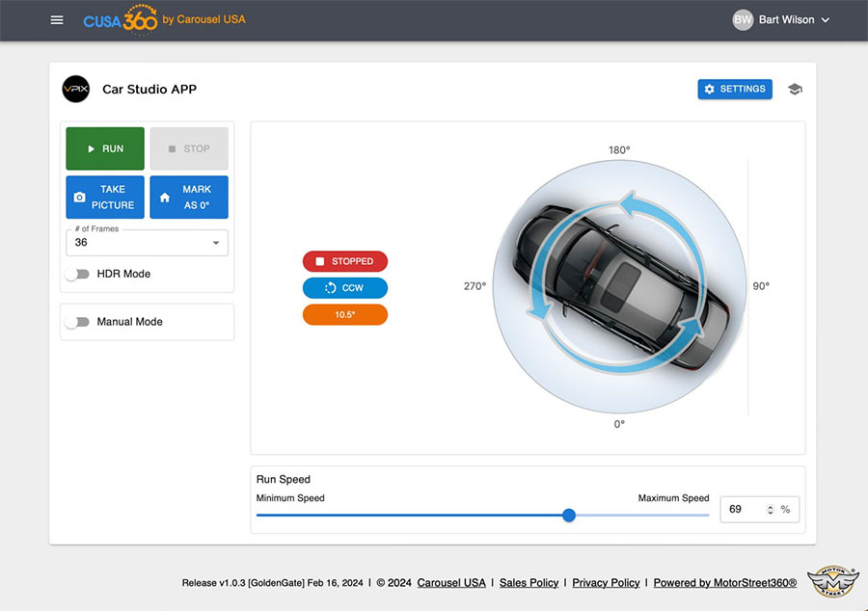Click the run speed percent input field

click(746, 510)
